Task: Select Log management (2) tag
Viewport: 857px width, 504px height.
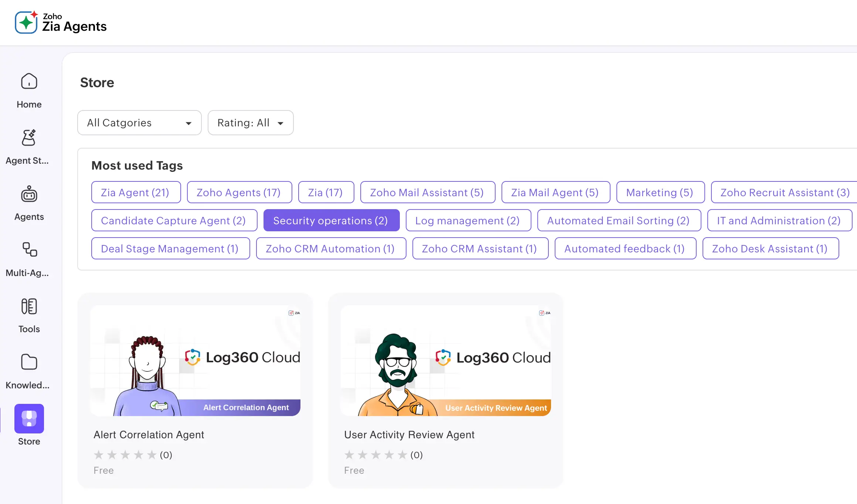Action: [468, 220]
